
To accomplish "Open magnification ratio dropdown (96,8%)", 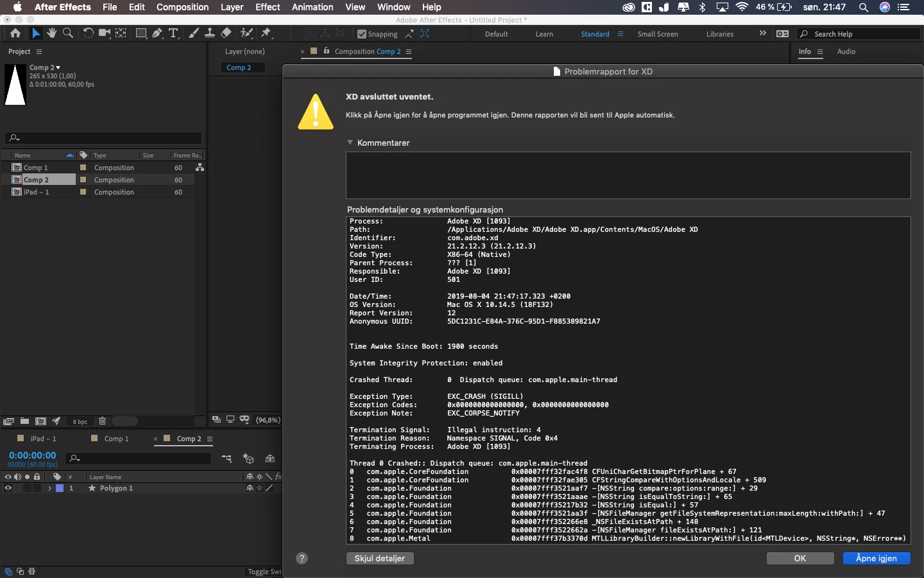I will [268, 420].
